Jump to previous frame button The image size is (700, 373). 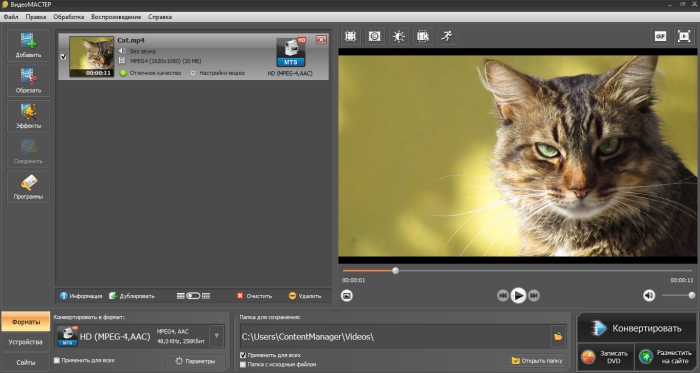pyautogui.click(x=503, y=295)
